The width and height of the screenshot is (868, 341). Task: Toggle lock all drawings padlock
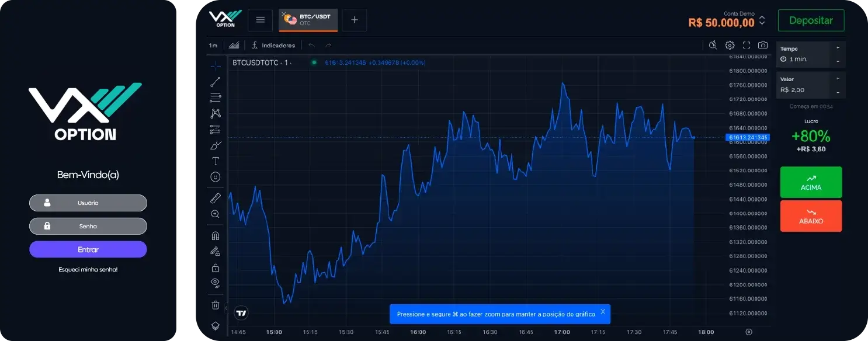pyautogui.click(x=216, y=268)
